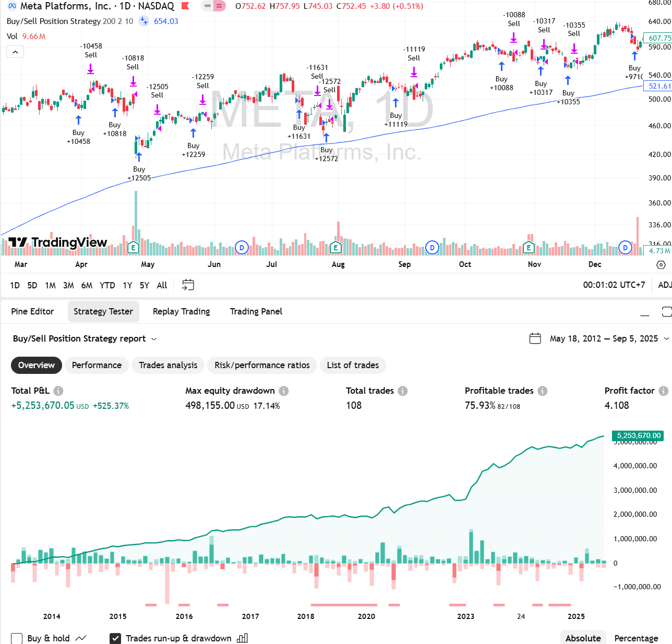672x644 pixels.
Task: Click the red flag icon beside NASDAQ
Action: (x=185, y=6)
